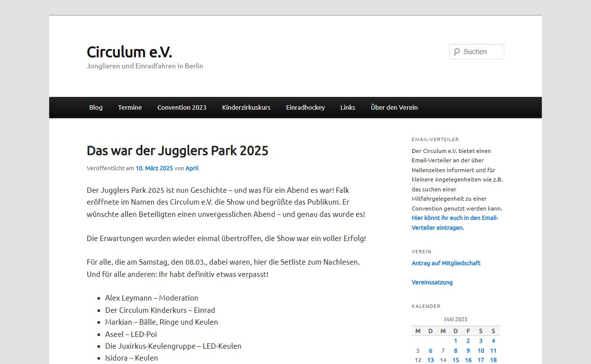Screen dimensions: 591x364
Task: Open author link April
Action: pyautogui.click(x=192, y=168)
